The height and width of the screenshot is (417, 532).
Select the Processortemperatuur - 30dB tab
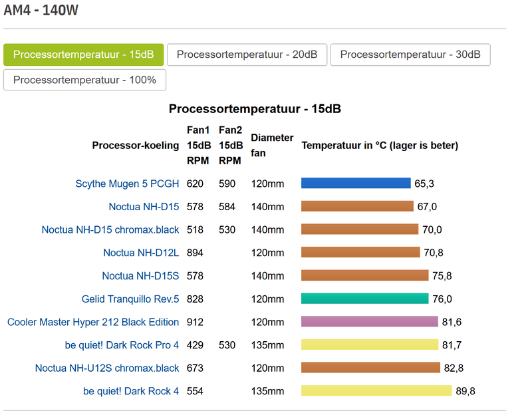tap(410, 55)
